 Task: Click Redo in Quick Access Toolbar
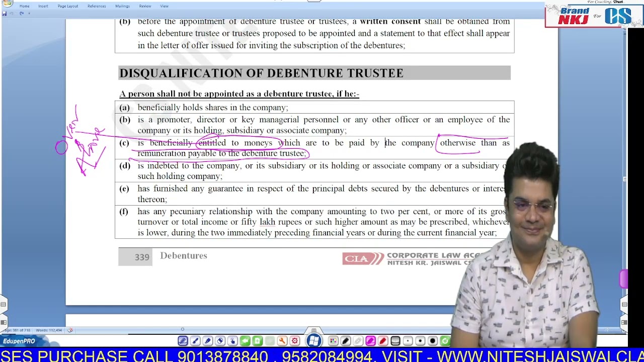point(22,14)
